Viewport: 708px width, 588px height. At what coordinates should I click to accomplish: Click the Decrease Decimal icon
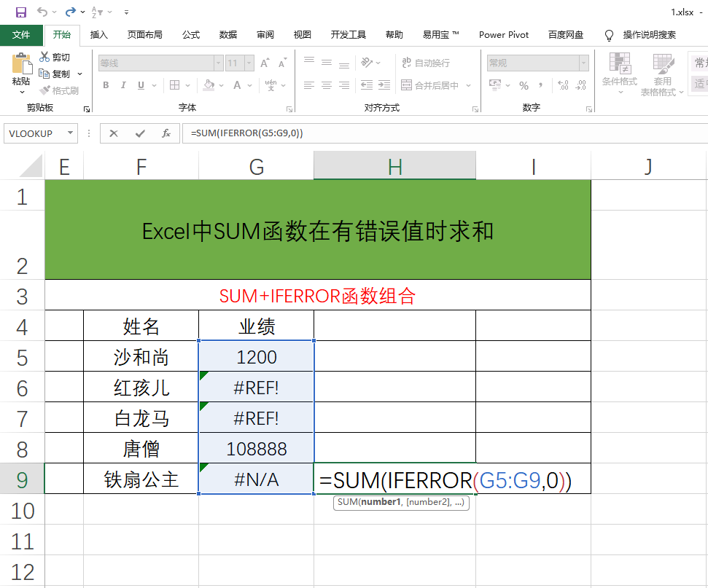coord(580,85)
